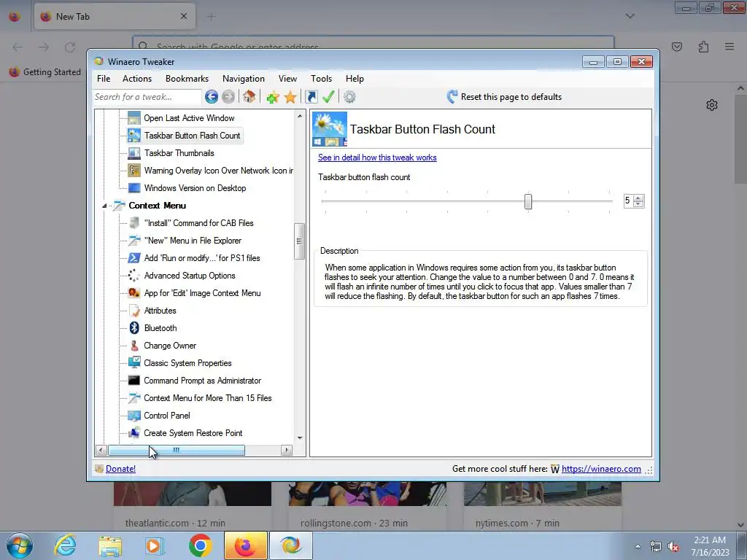Screen dimensions: 747x560
Task: Select Taskbar Button Flash Count tree item
Action: [x=192, y=136]
